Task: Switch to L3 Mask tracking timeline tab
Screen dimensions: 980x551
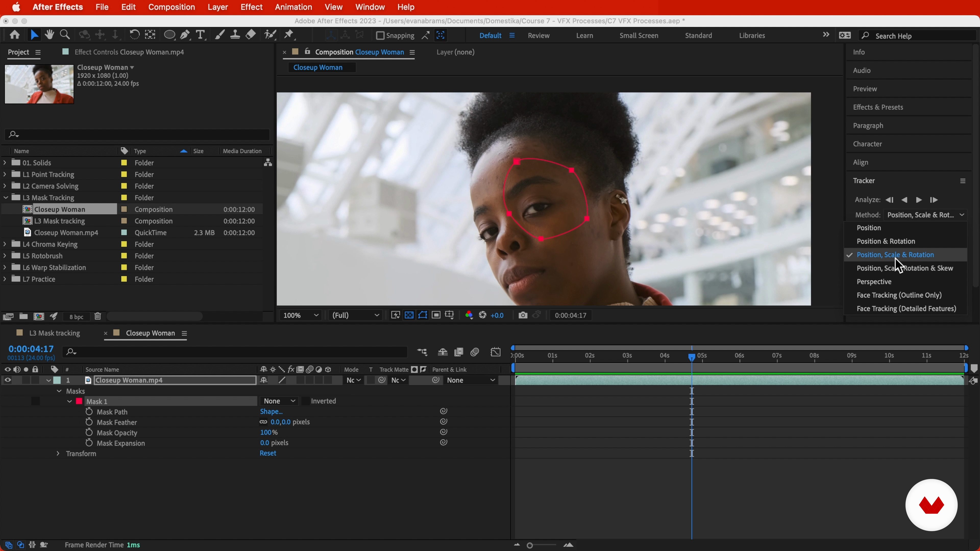Action: [54, 333]
